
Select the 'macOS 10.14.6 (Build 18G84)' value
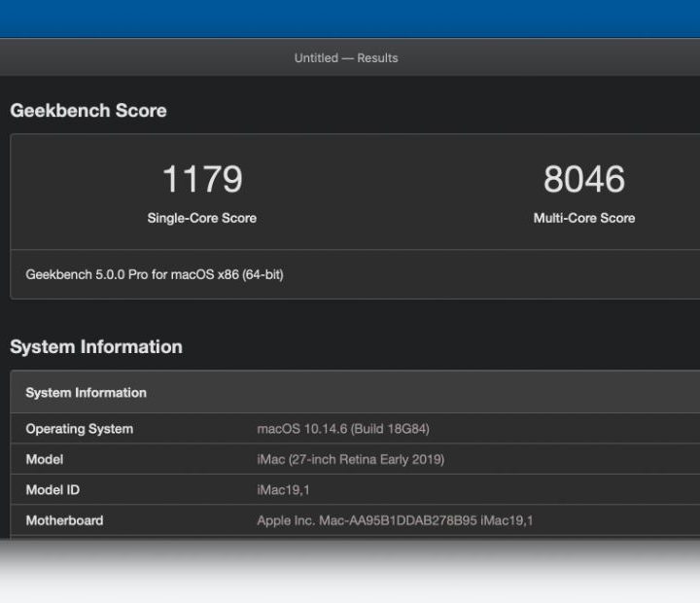point(343,429)
